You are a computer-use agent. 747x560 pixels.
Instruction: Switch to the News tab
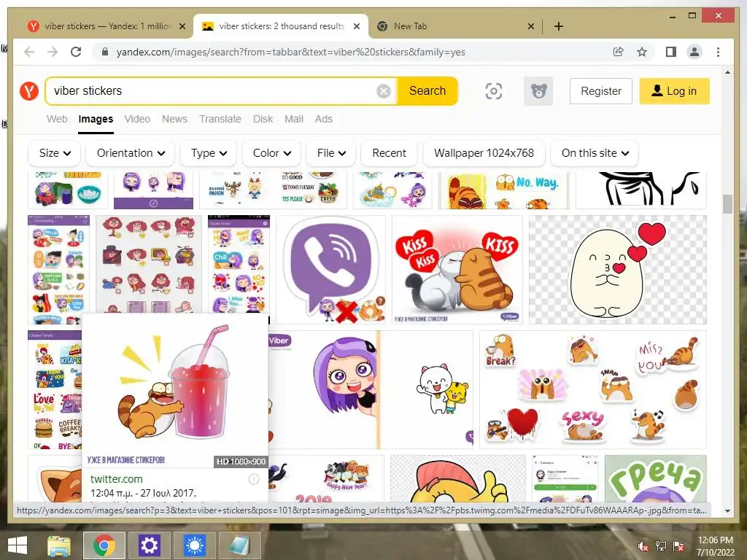click(x=174, y=119)
